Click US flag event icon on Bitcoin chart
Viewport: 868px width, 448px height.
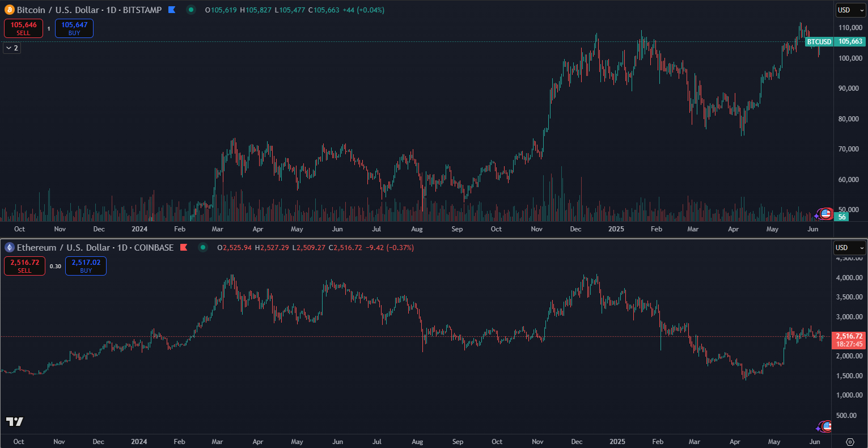[825, 214]
